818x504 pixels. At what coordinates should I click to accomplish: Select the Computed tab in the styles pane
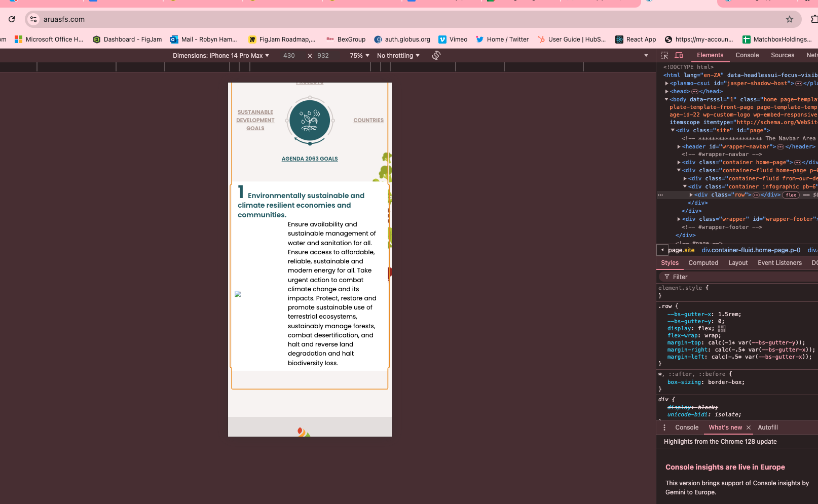pyautogui.click(x=703, y=263)
